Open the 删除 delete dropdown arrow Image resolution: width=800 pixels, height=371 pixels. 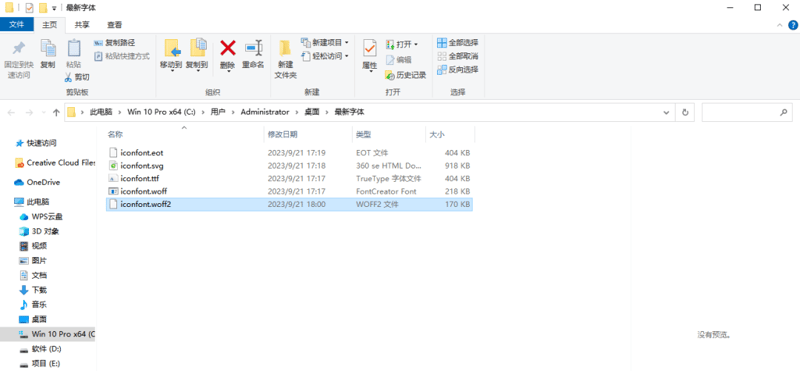tap(228, 71)
